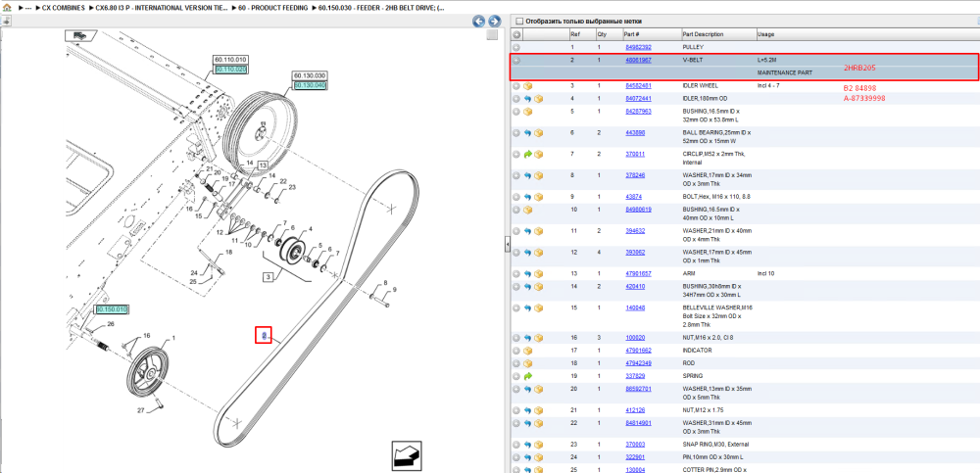The image size is (980, 473).
Task: Click the box icon for BUSHING 84287963 row
Action: (x=527, y=112)
